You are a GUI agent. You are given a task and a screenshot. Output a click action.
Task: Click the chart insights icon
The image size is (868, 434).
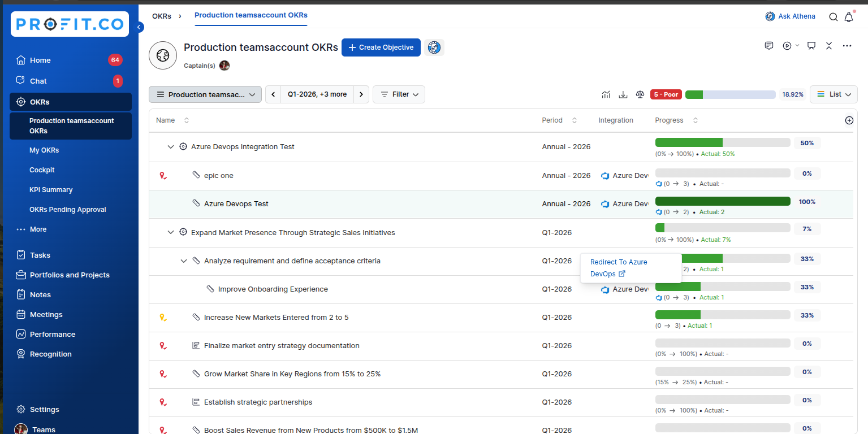coord(606,94)
